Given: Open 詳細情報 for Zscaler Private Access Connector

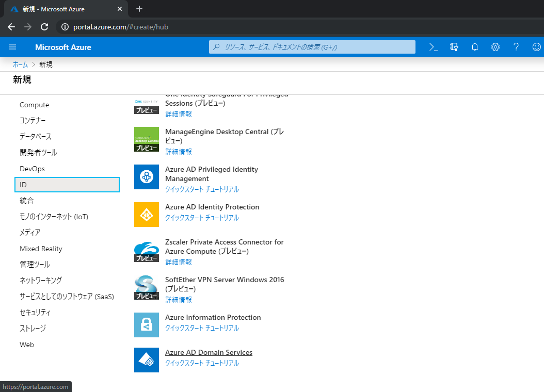Looking at the screenshot, I should point(179,262).
